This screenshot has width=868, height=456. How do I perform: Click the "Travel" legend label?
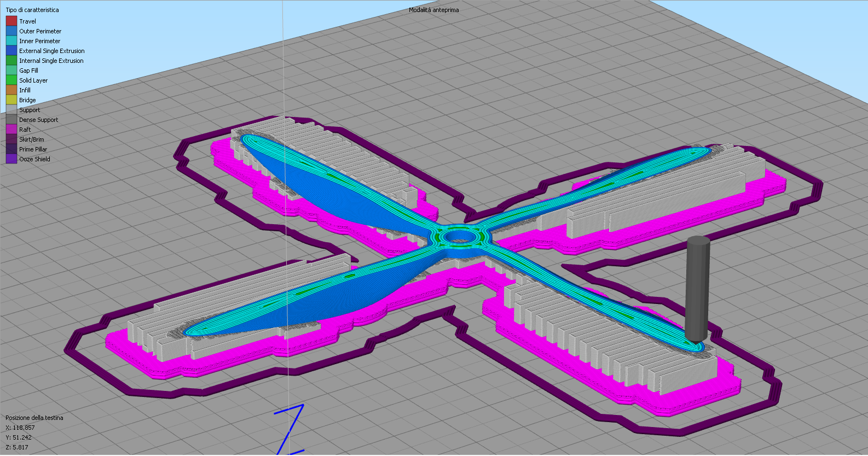pyautogui.click(x=27, y=21)
